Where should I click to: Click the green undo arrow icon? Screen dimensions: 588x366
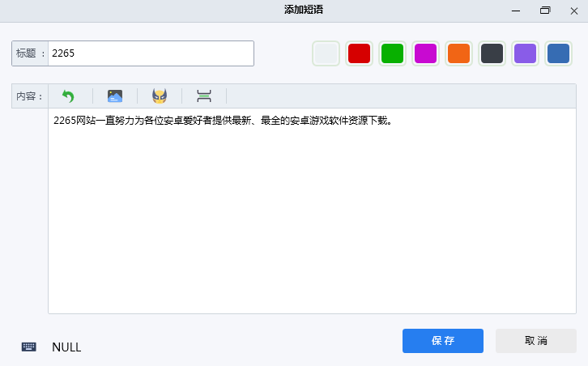pyautogui.click(x=68, y=96)
